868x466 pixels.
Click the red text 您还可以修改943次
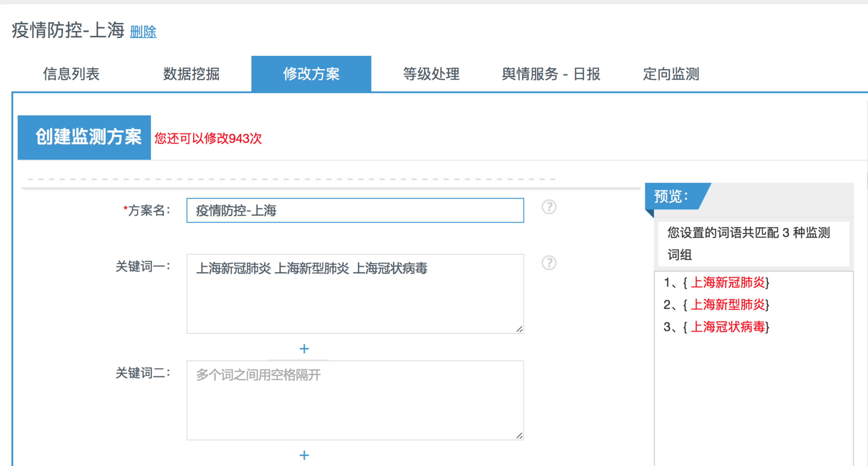pos(208,138)
